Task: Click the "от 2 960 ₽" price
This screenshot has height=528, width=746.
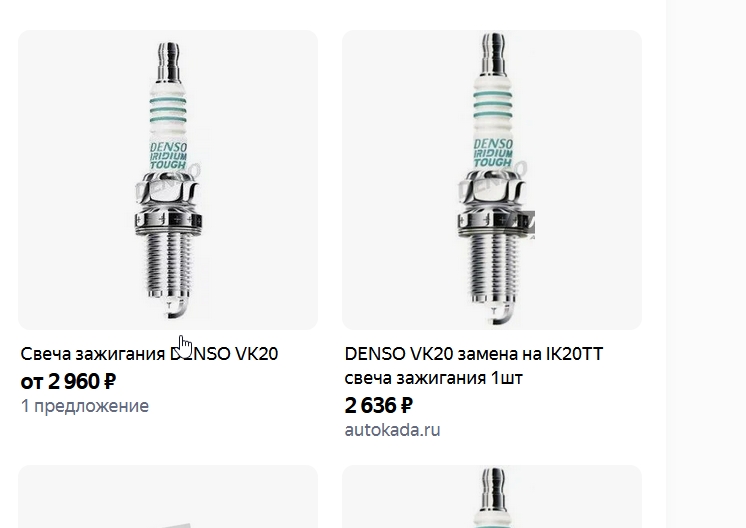Action: point(68,381)
